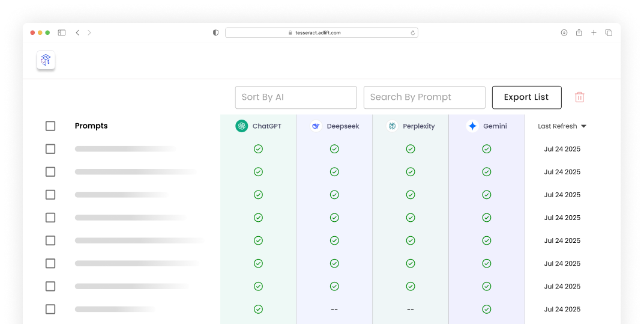Open the Sort By AI dropdown
This screenshot has width=644, height=324.
point(296,97)
